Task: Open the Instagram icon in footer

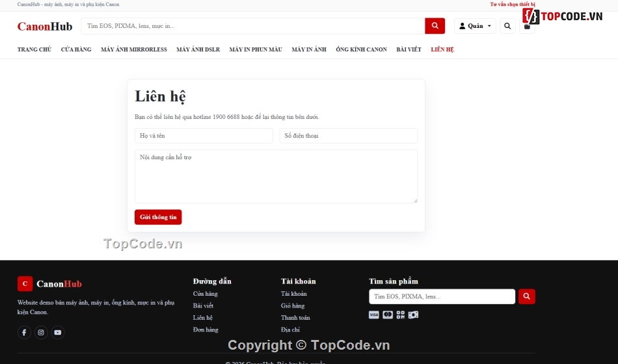Action: [41, 333]
